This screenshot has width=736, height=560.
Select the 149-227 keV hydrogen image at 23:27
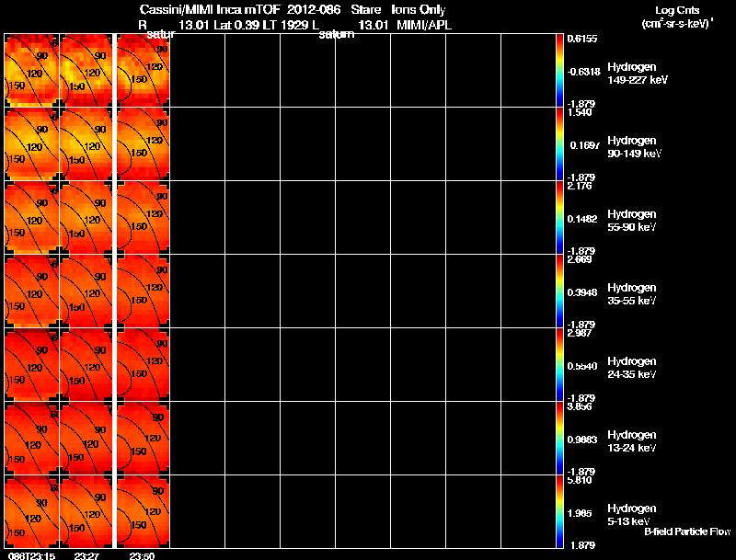86,71
